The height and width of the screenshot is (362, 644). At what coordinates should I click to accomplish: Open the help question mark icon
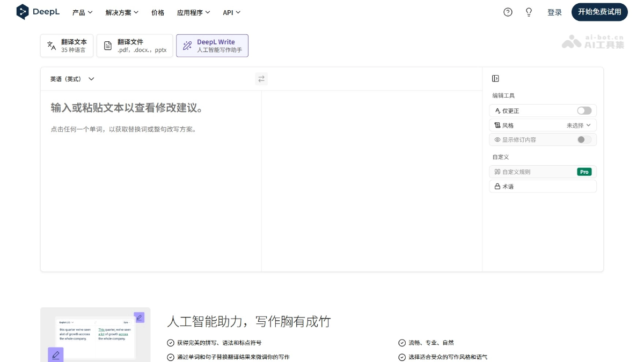coord(508,12)
